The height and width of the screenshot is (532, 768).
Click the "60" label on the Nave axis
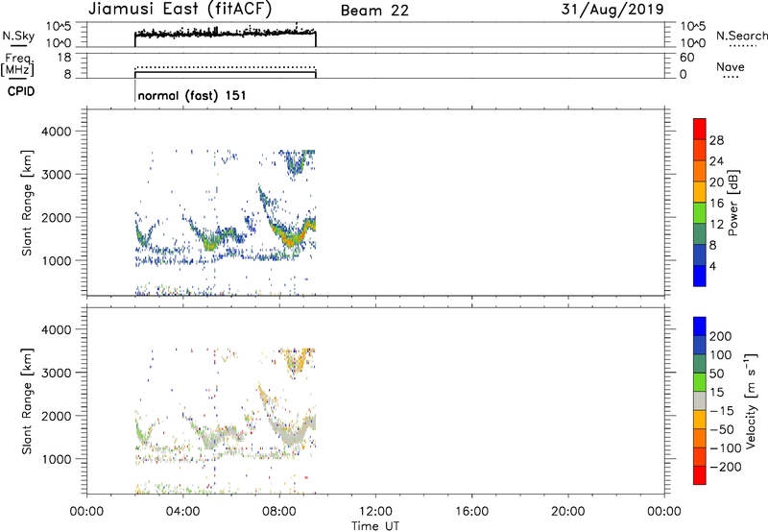[687, 58]
